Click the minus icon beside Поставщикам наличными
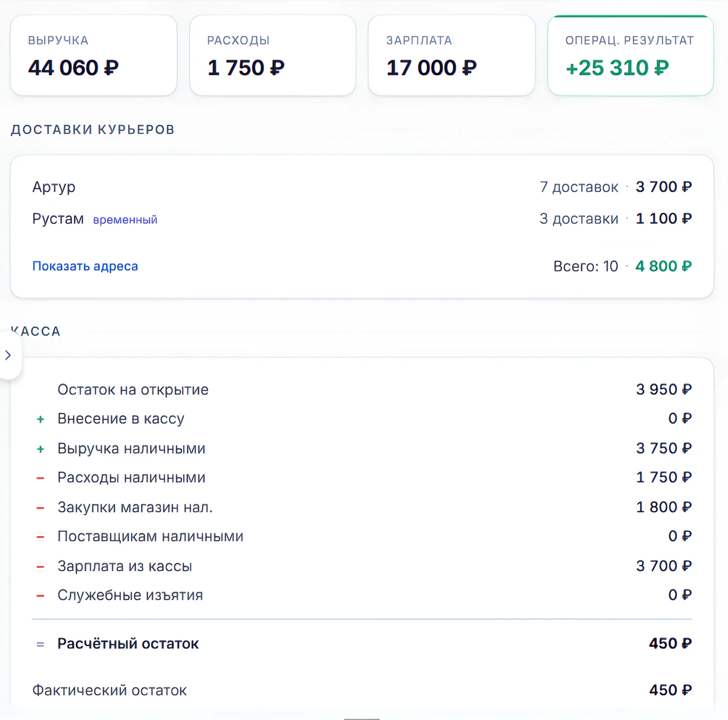 [x=41, y=537]
